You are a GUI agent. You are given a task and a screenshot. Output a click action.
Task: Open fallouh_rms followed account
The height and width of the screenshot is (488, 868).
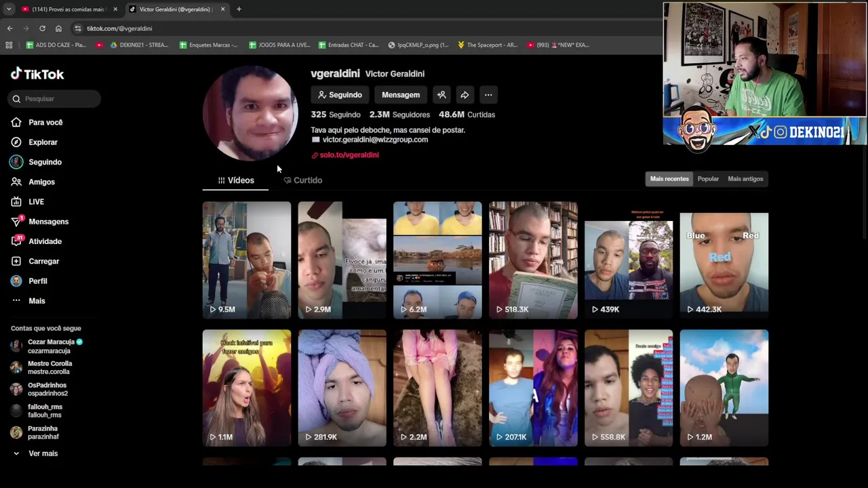coord(37,411)
